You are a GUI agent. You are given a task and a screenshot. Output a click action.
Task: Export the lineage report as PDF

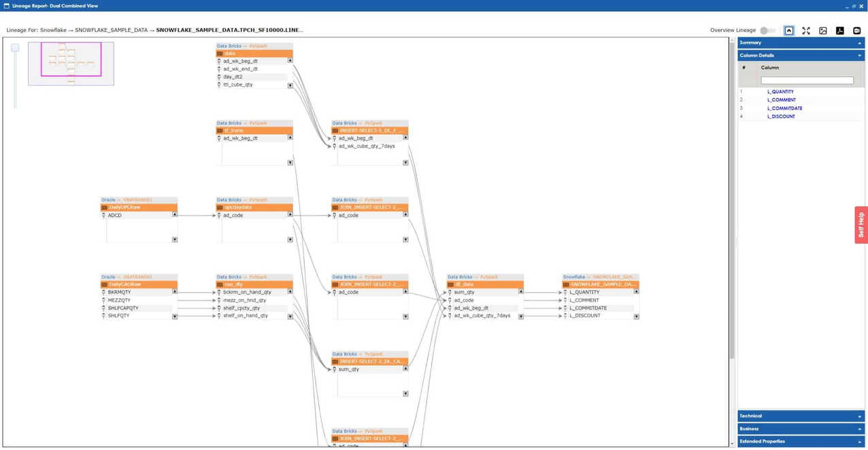pos(840,31)
